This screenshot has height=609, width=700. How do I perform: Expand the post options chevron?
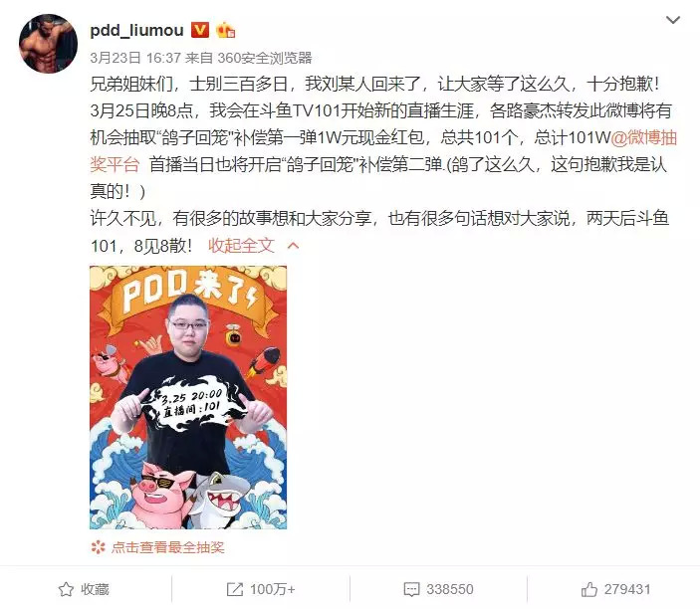673,20
